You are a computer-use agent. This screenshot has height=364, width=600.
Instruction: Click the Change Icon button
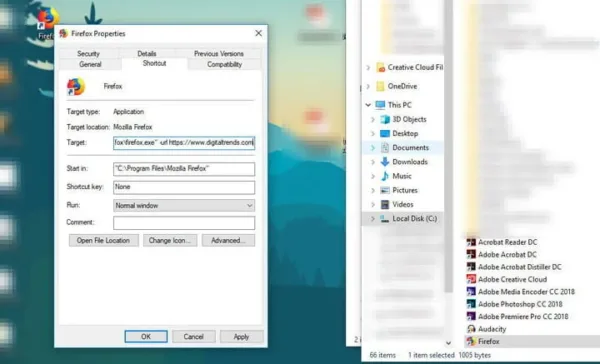point(170,240)
